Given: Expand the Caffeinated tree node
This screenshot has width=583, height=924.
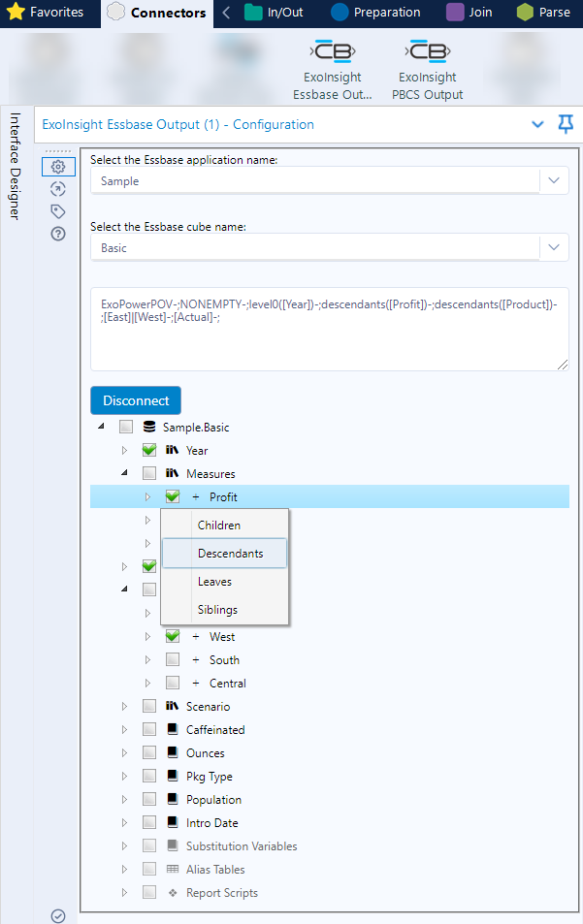Looking at the screenshot, I should pyautogui.click(x=124, y=729).
